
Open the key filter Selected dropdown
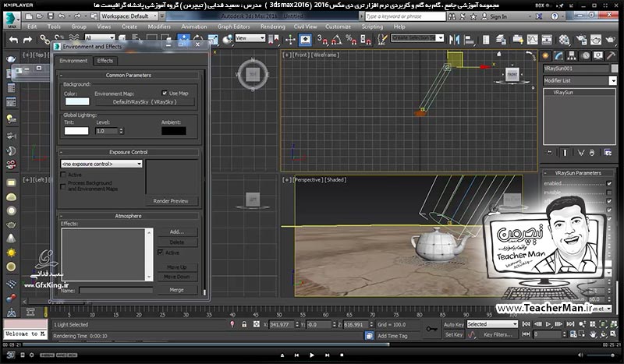pos(492,324)
